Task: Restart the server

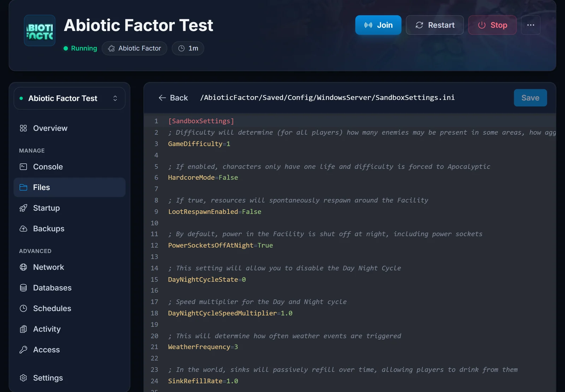Action: coord(435,25)
